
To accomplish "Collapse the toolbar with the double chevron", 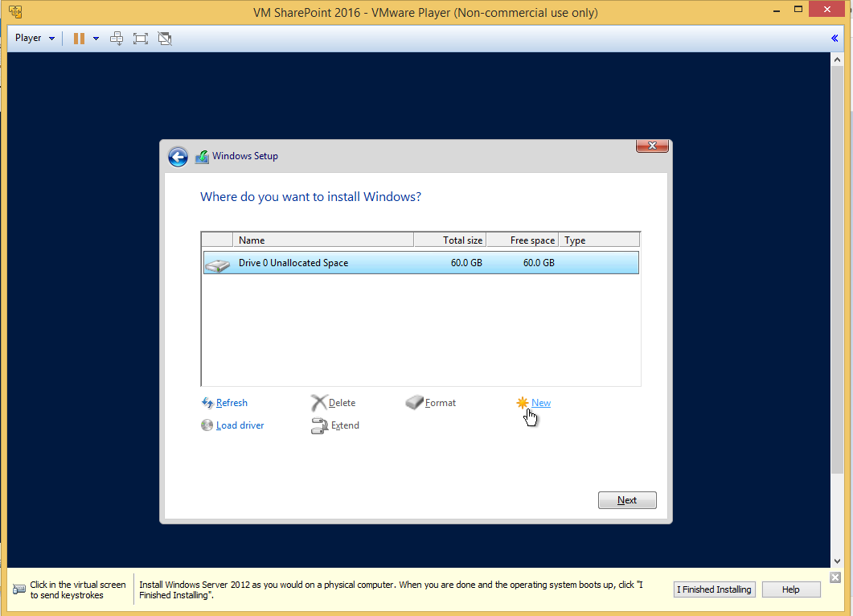I will [x=835, y=38].
